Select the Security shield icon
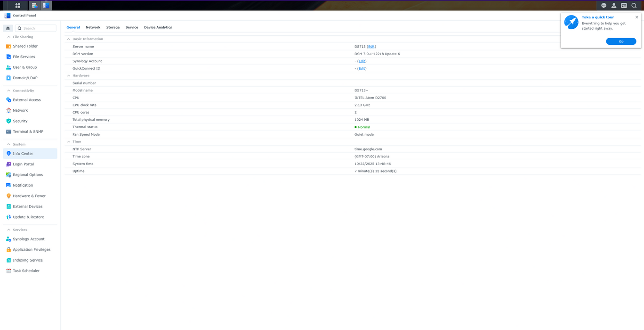644x330 pixels. (8, 121)
